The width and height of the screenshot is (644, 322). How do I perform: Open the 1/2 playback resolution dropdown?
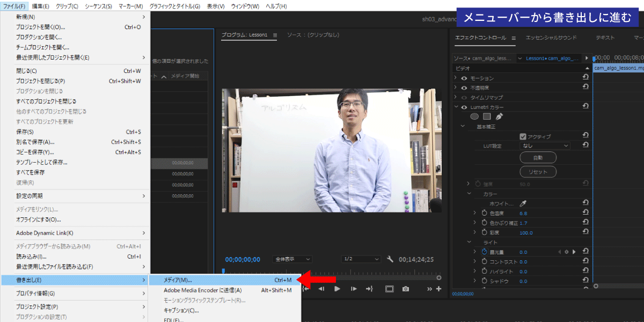point(361,259)
